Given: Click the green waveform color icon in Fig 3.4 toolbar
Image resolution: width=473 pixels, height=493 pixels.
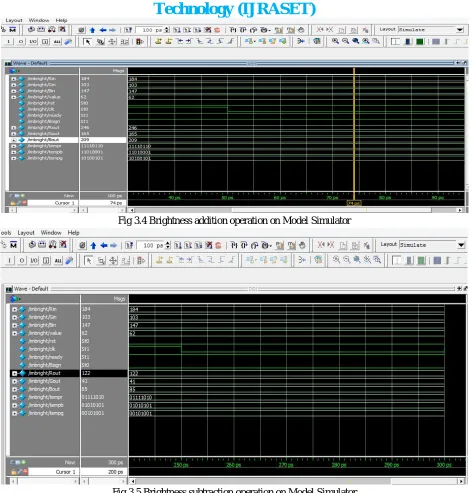Looking at the screenshot, I should tap(420, 42).
